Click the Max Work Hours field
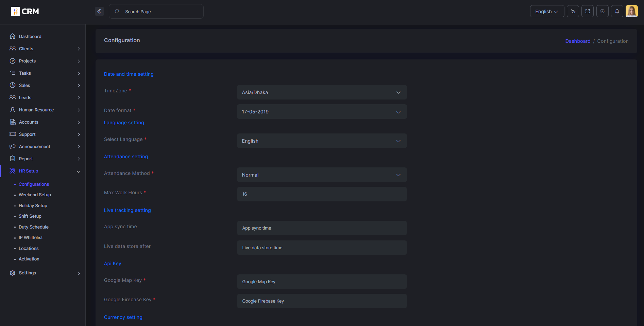The height and width of the screenshot is (326, 644). tap(322, 194)
